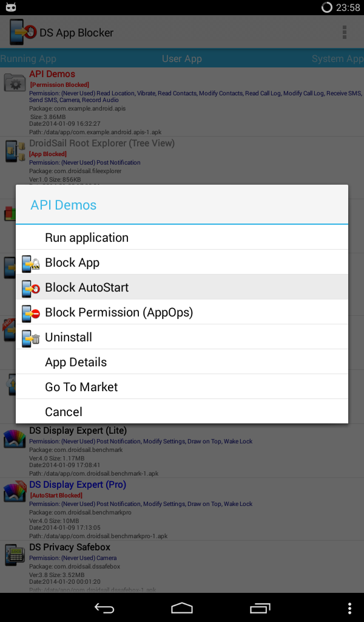
Task: Tap Date:2014-01-09 16:32:27 text
Action: pos(64,124)
